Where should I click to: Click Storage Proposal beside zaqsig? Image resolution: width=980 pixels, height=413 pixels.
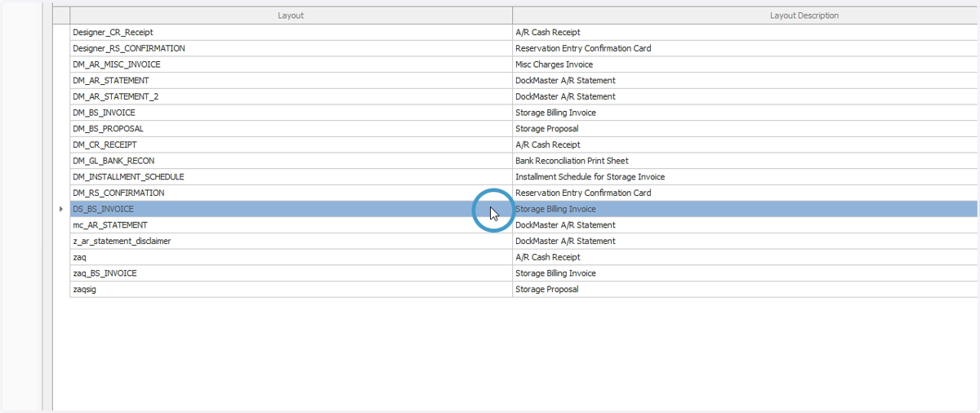coord(546,290)
